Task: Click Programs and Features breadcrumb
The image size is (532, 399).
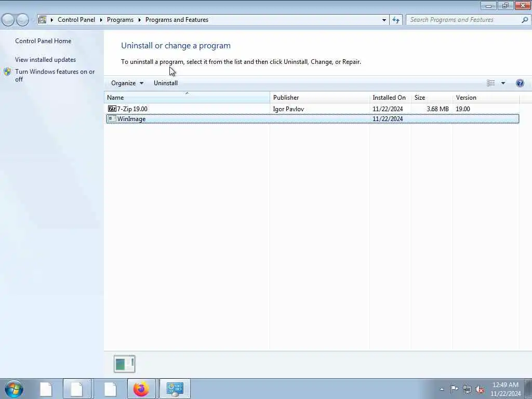Action: [177, 20]
